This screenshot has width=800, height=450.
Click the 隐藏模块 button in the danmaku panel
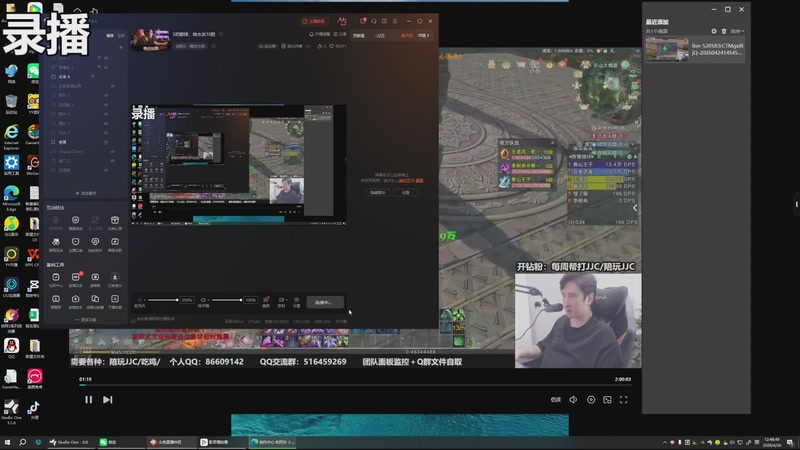click(378, 192)
